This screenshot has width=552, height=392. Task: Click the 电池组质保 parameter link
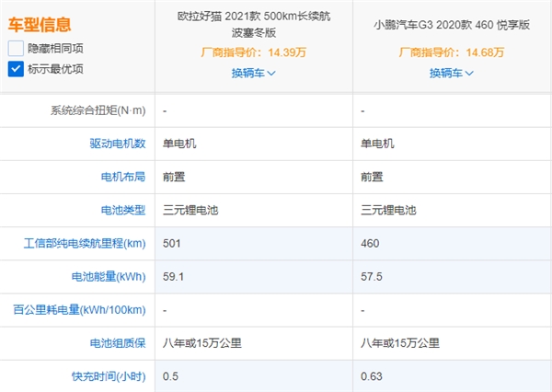coord(118,343)
